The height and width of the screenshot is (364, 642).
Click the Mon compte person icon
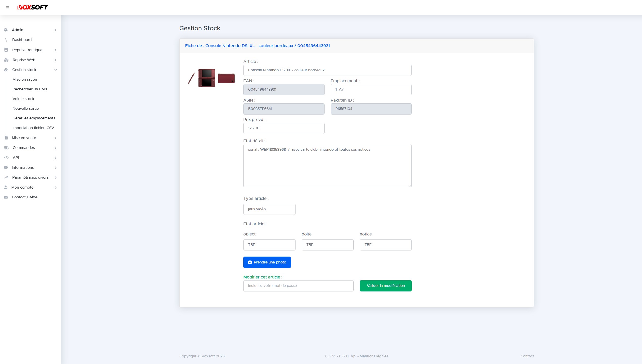tap(6, 187)
